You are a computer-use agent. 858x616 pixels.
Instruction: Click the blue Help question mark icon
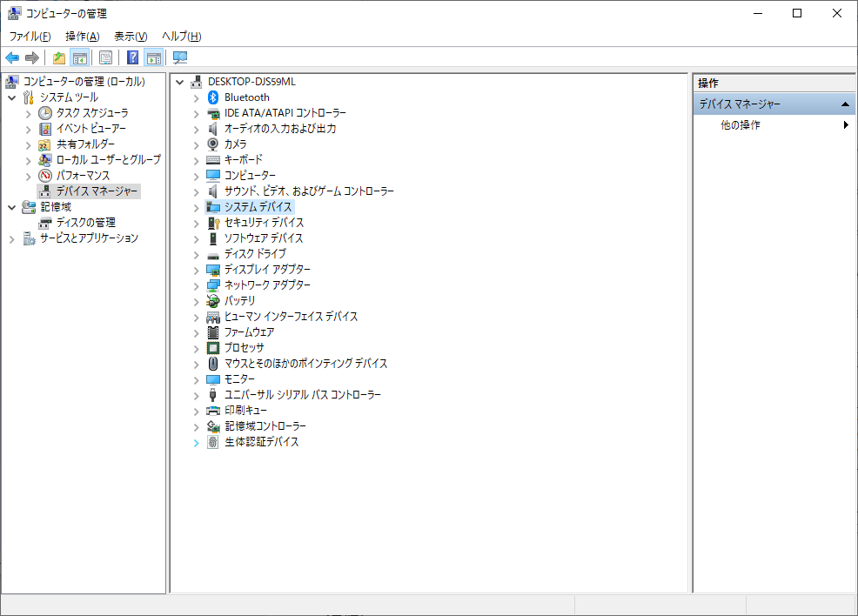click(132, 57)
